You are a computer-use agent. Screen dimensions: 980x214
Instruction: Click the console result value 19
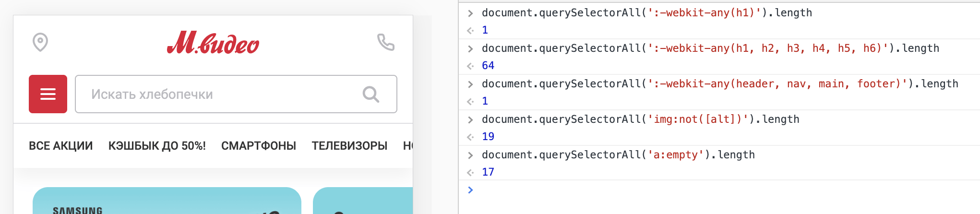pos(488,137)
